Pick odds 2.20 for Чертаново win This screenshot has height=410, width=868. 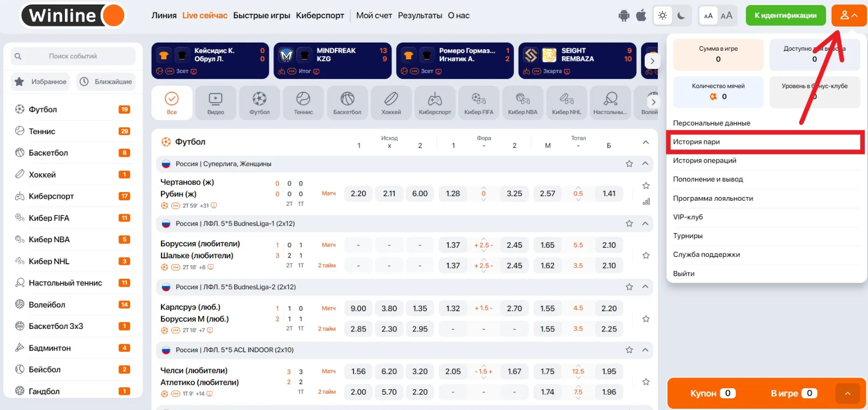(358, 194)
